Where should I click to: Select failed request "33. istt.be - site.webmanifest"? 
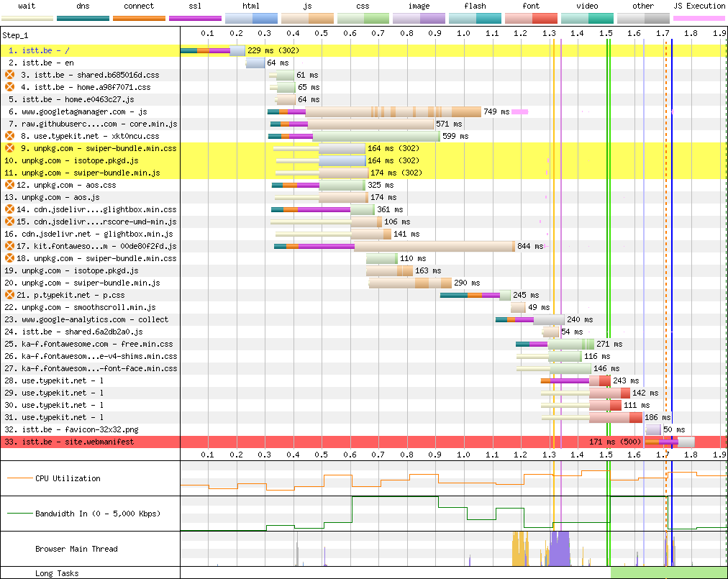[69, 442]
